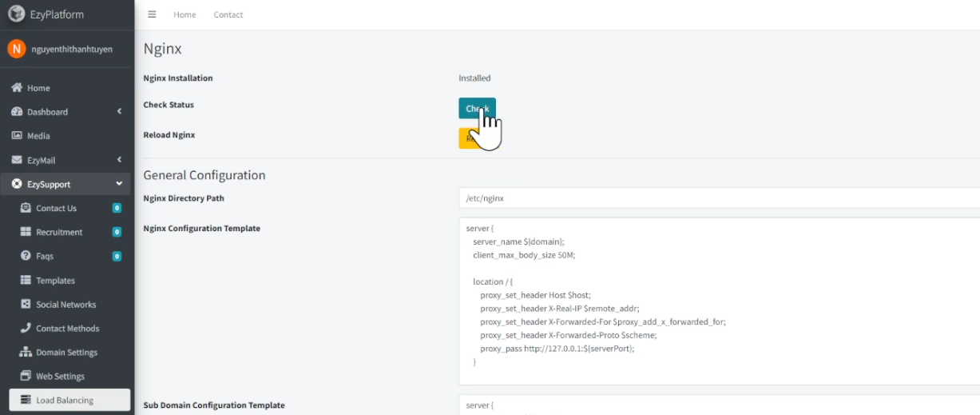Screen dimensions: 980x415
Task: Click the user avatar with letter N
Action: (x=16, y=49)
